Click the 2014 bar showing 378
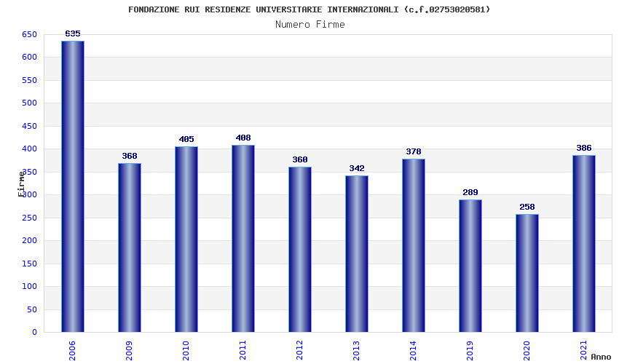The height and width of the screenshot is (364, 619). point(414,245)
